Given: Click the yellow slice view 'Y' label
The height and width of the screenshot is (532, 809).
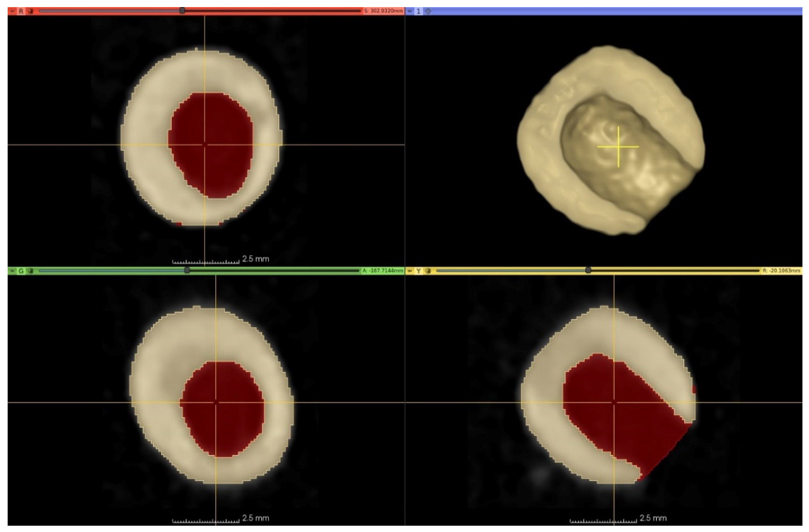Looking at the screenshot, I should pyautogui.click(x=418, y=271).
